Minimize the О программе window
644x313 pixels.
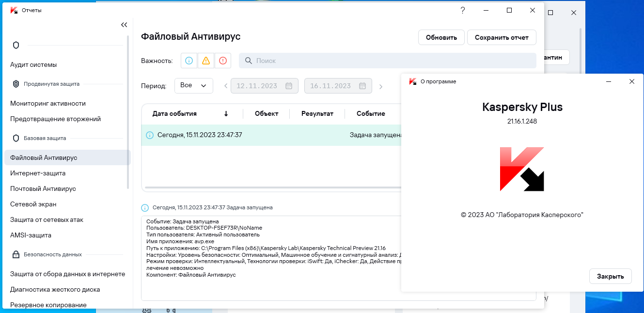[609, 81]
